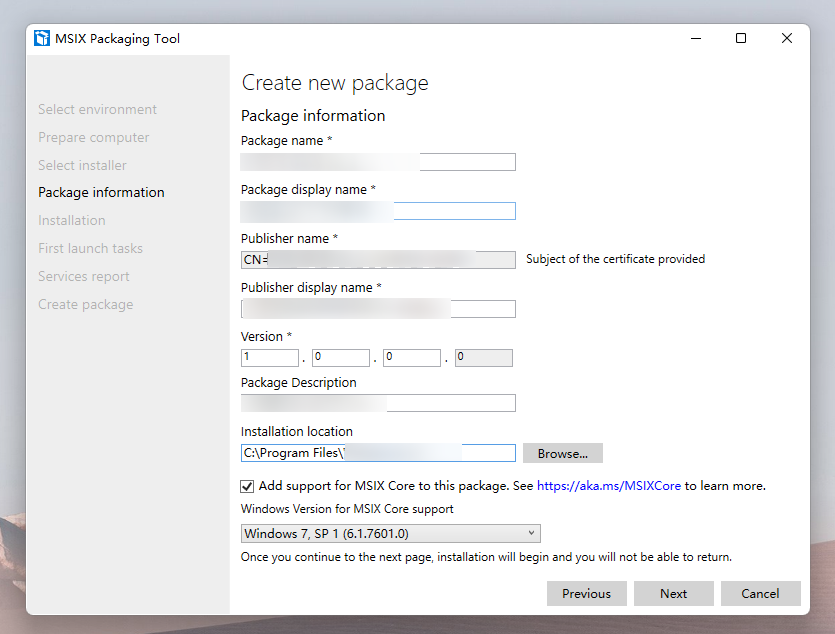The height and width of the screenshot is (634, 835).
Task: Minimize the MSIX Packaging Tool window
Action: pos(695,38)
